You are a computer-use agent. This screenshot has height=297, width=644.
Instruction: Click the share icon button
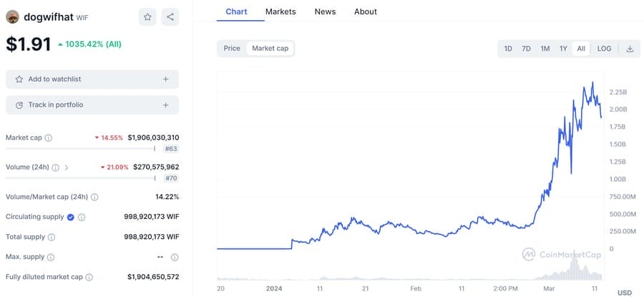tap(170, 16)
